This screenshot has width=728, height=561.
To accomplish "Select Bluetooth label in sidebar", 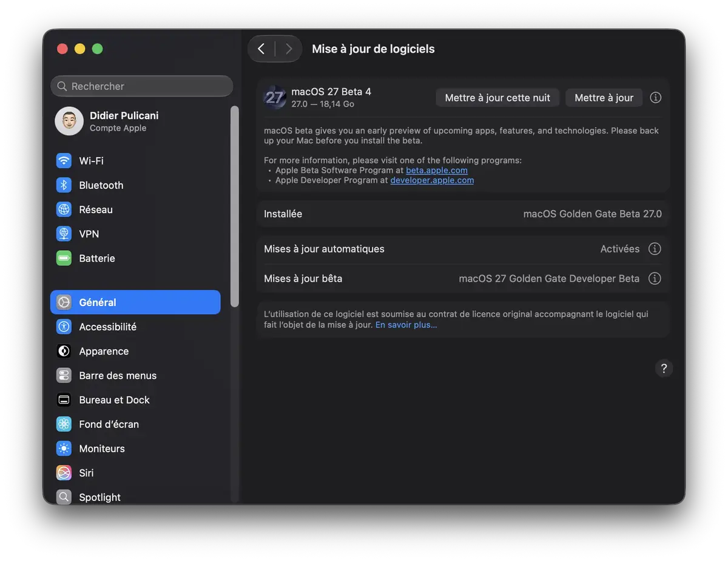I will (101, 185).
